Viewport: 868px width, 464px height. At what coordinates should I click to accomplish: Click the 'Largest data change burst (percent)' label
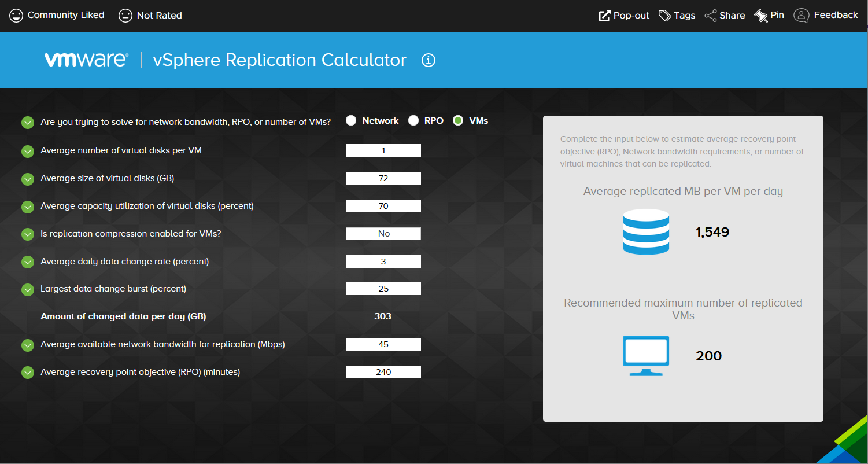(113, 289)
